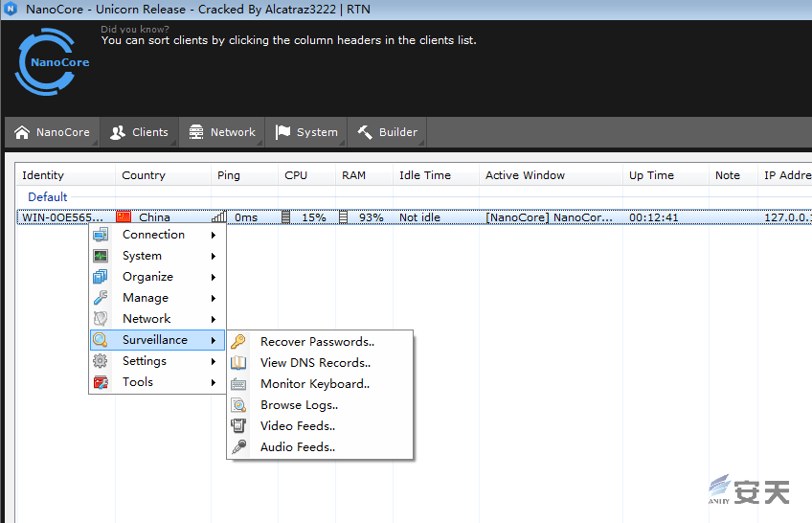Choose Organize from the context menu
This screenshot has height=523, width=812.
(x=157, y=277)
